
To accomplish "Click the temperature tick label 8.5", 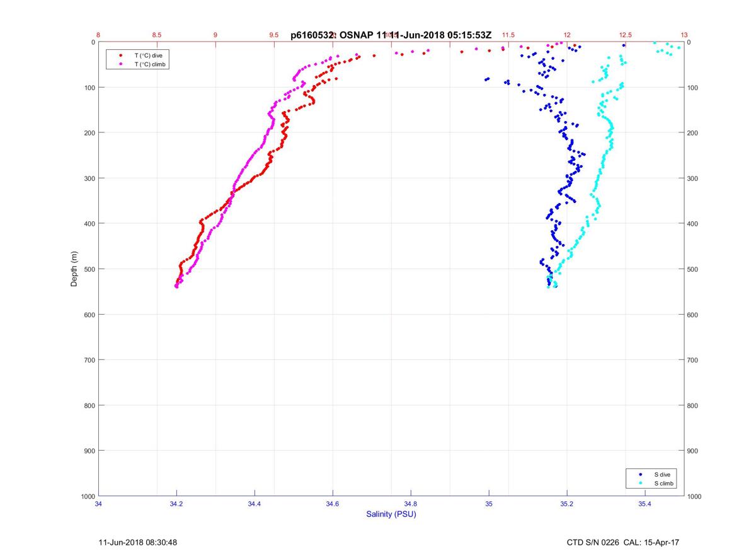I will (157, 35).
